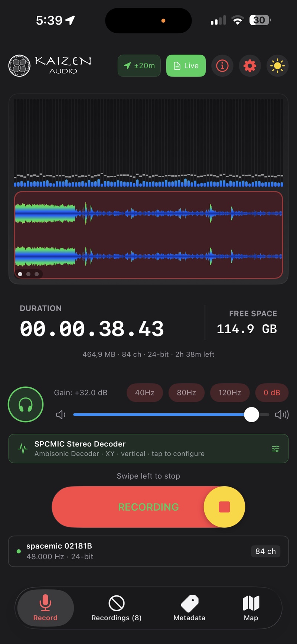Image resolution: width=297 pixels, height=644 pixels.
Task: Tap the Gain: +32.0 dB label
Action: [81, 393]
